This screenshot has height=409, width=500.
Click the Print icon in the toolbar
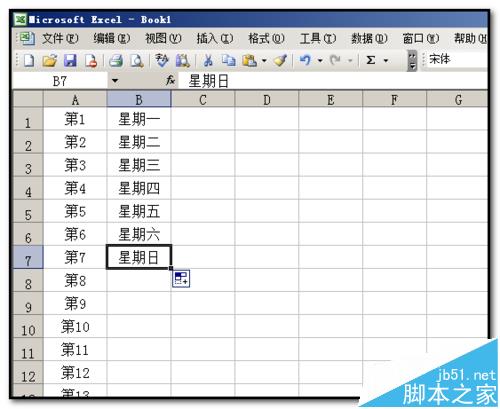coord(116,61)
